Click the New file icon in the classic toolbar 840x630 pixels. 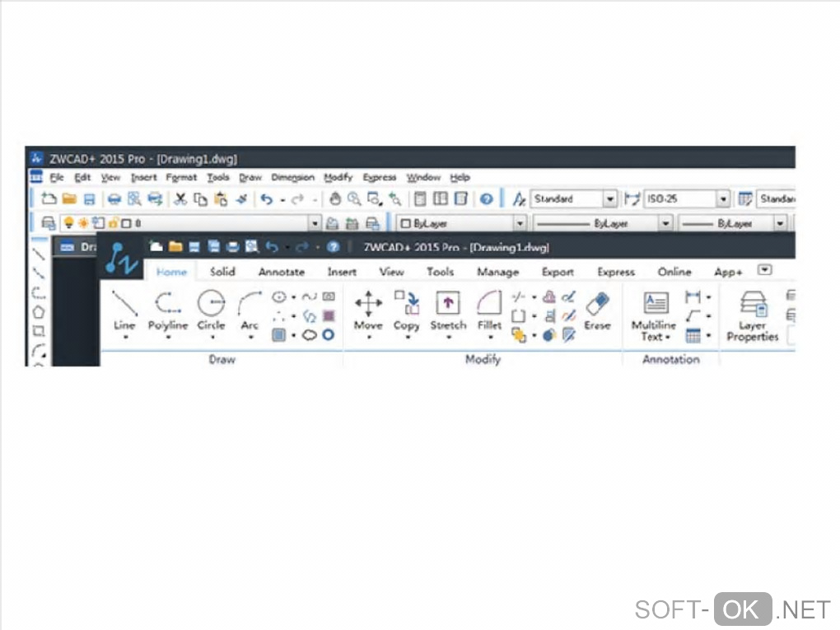49,198
